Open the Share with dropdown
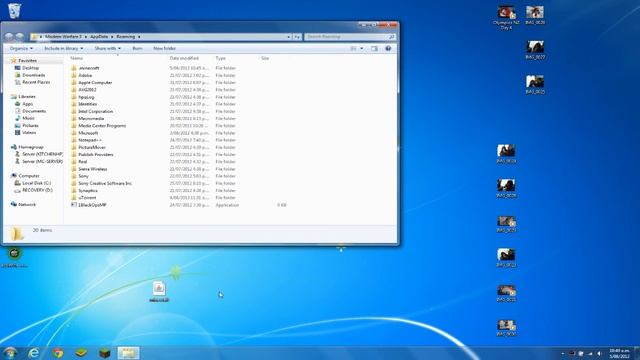This screenshot has height=360, width=640. 108,48
